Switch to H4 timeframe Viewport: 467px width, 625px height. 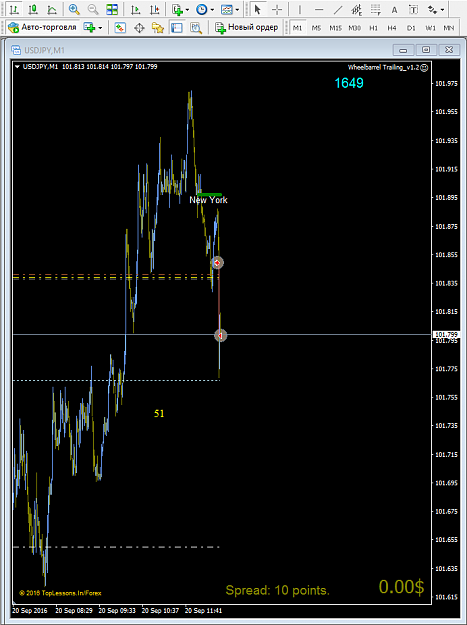(392, 28)
